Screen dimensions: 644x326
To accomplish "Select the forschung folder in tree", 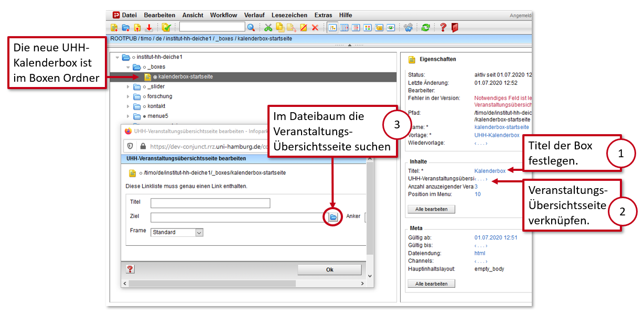I will point(159,96).
